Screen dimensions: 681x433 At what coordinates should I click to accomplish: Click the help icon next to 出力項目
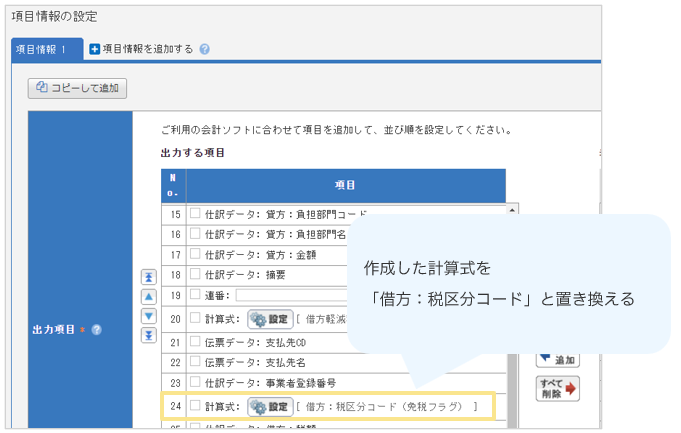coord(97,329)
